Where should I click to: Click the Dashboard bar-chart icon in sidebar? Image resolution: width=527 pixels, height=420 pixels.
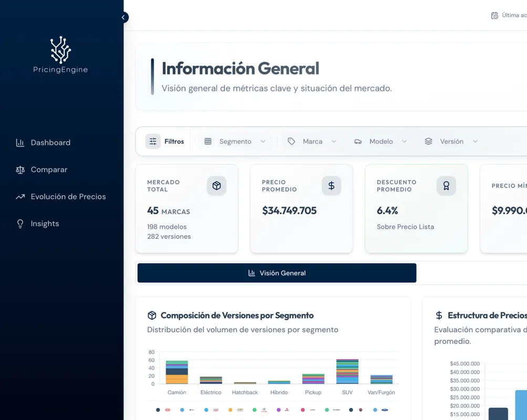pyautogui.click(x=20, y=143)
